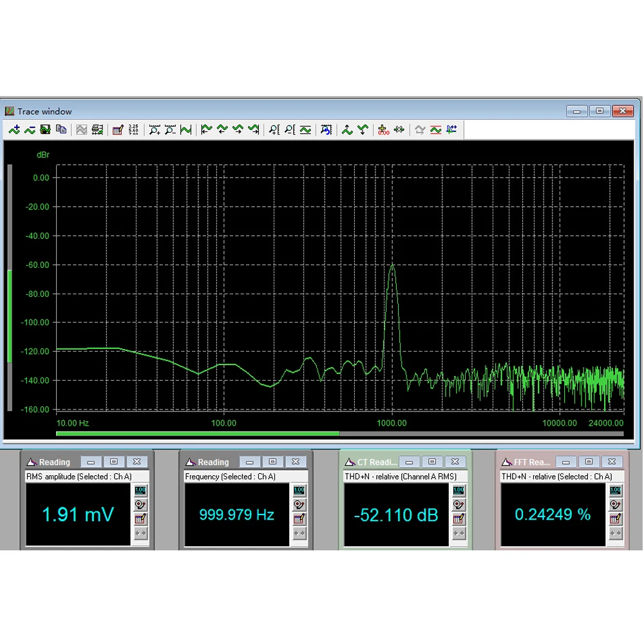Click the table edit icon in CT Reading window

tap(459, 518)
